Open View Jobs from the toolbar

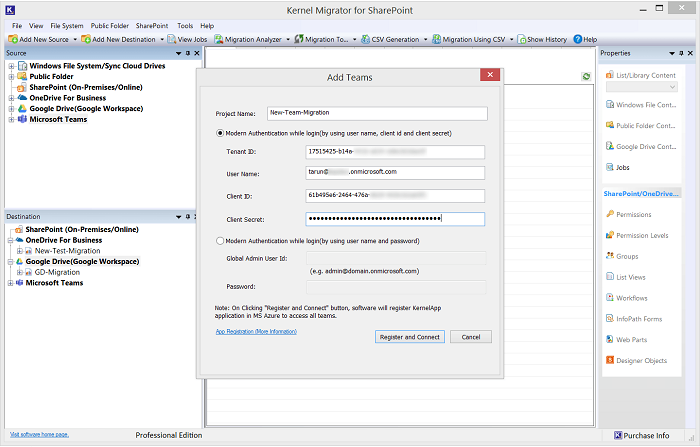(187, 39)
